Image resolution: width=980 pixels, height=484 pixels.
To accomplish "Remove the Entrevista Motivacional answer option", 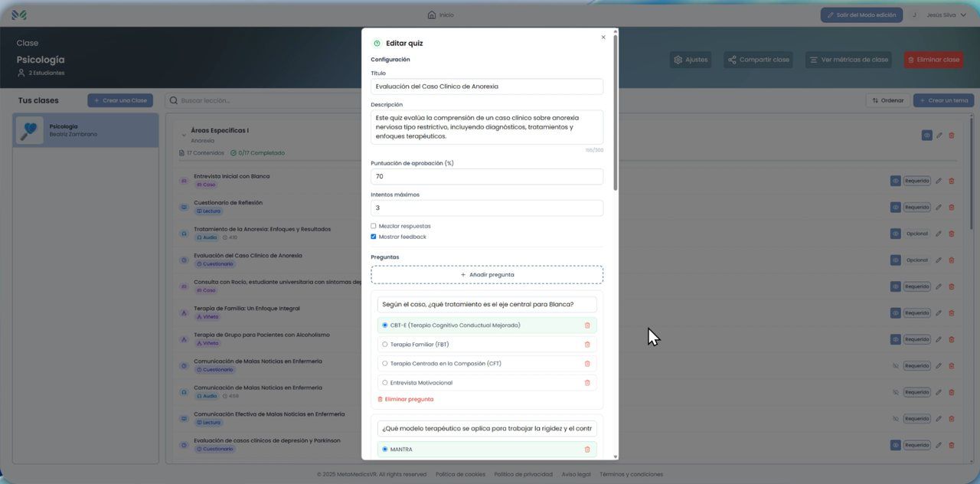I will (587, 383).
